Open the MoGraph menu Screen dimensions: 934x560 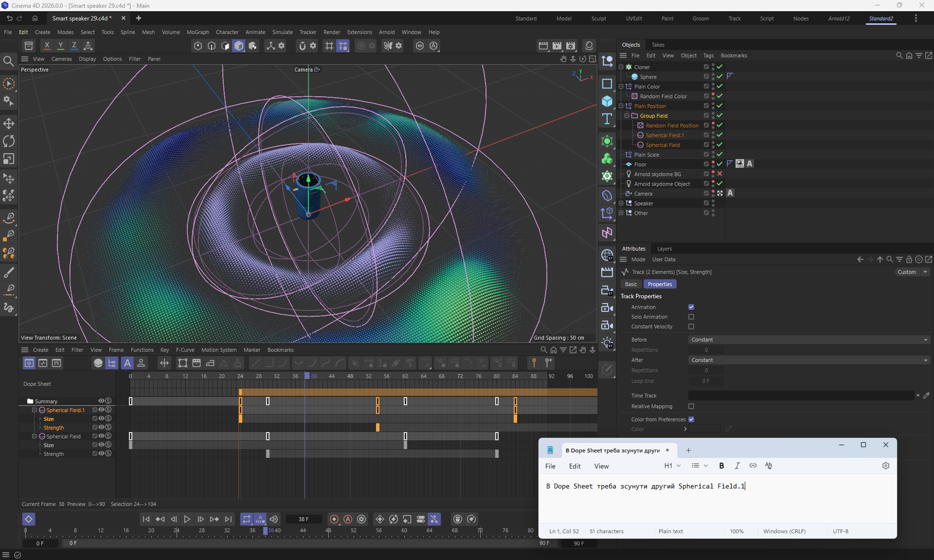coord(198,32)
